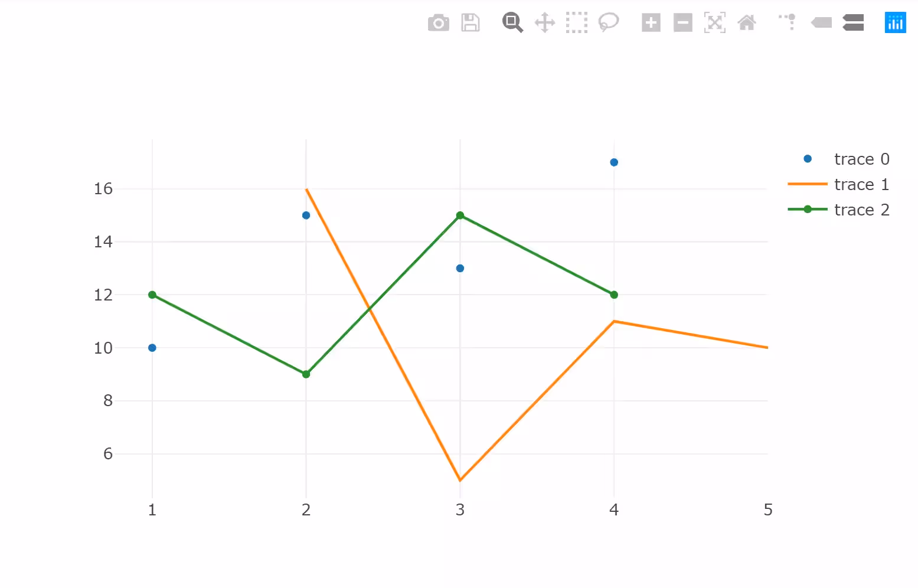918x588 pixels.
Task: Save the chart with the disk icon
Action: pyautogui.click(x=471, y=22)
